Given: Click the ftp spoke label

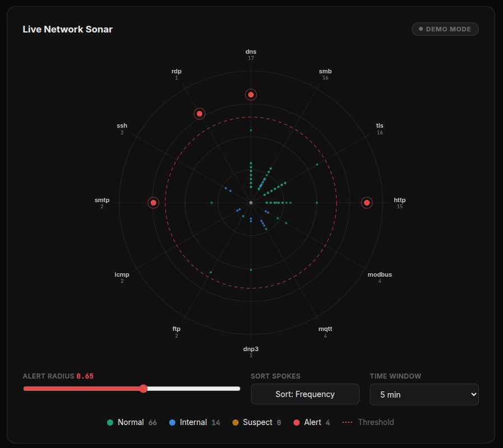Looking at the screenshot, I should click(176, 329).
